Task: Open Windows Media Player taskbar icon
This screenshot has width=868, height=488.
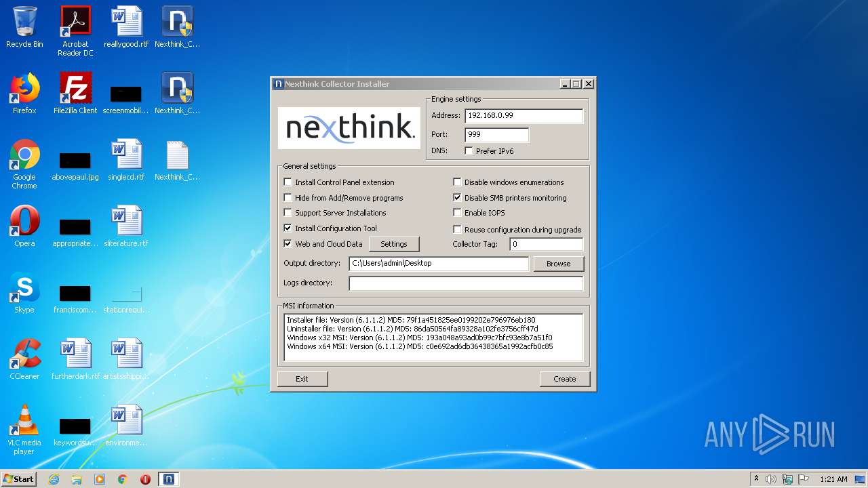Action: [x=100, y=479]
